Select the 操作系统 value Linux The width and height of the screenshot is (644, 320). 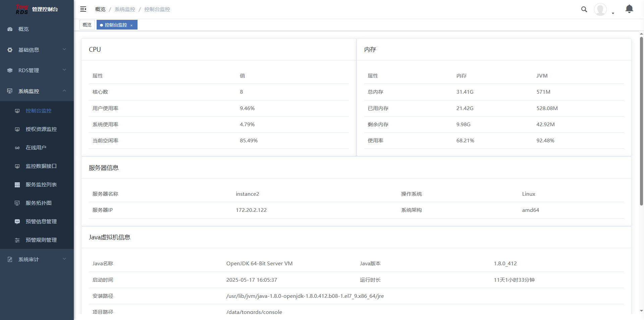(529, 194)
